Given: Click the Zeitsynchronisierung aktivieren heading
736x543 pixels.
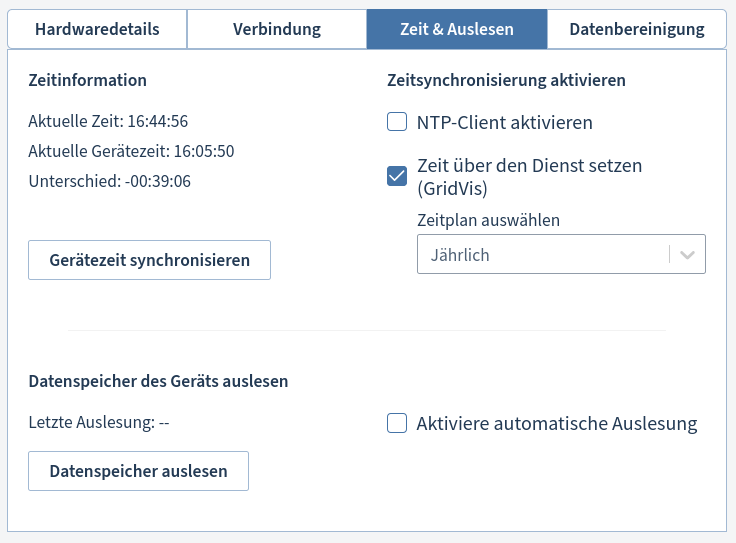Looking at the screenshot, I should pos(506,80).
